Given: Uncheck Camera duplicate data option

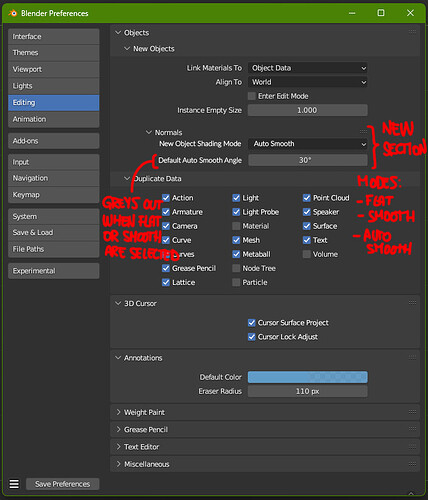Looking at the screenshot, I should click(x=166, y=226).
